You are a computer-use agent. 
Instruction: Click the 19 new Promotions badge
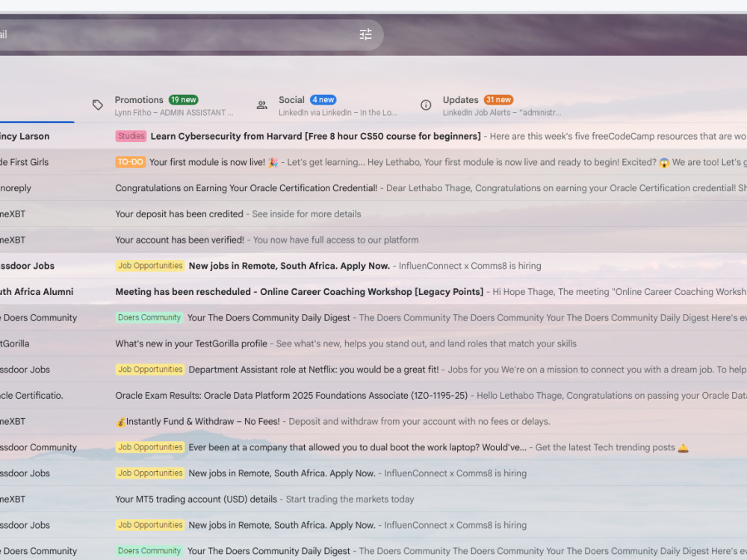pos(184,100)
